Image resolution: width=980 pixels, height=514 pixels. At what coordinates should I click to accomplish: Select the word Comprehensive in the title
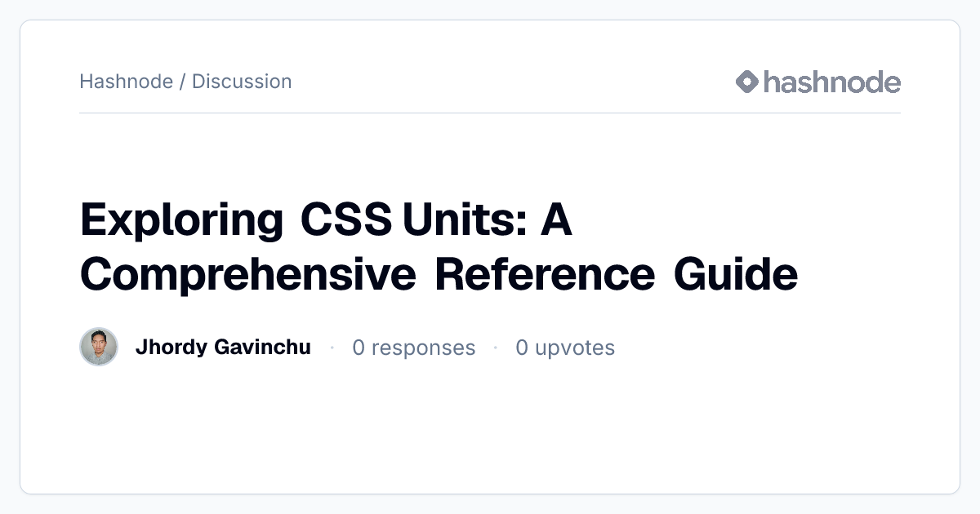pos(247,275)
